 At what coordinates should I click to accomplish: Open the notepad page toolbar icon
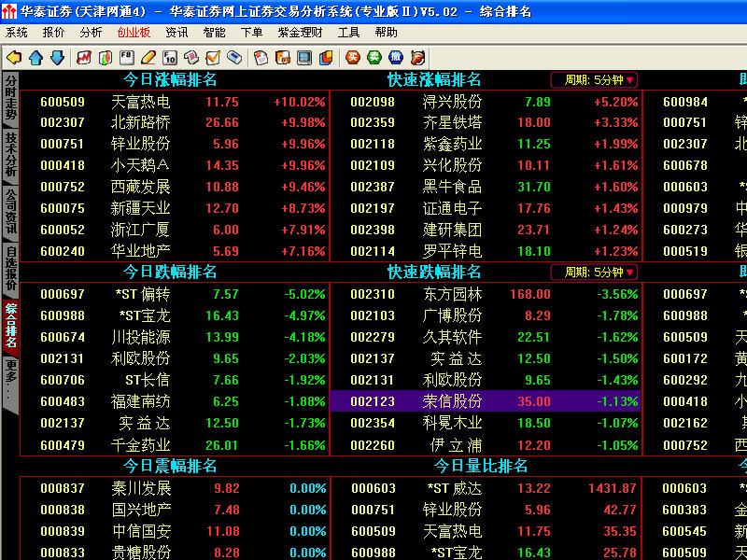click(x=261, y=58)
